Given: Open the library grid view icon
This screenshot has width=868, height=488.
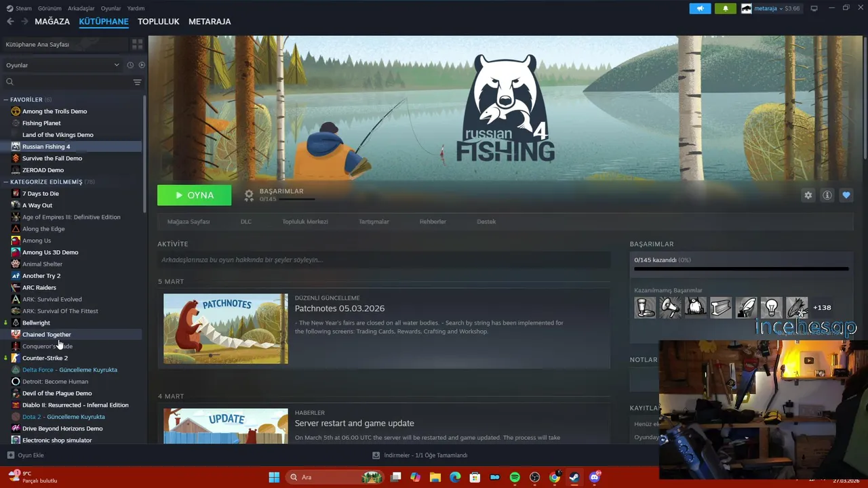Looking at the screenshot, I should click(x=138, y=44).
